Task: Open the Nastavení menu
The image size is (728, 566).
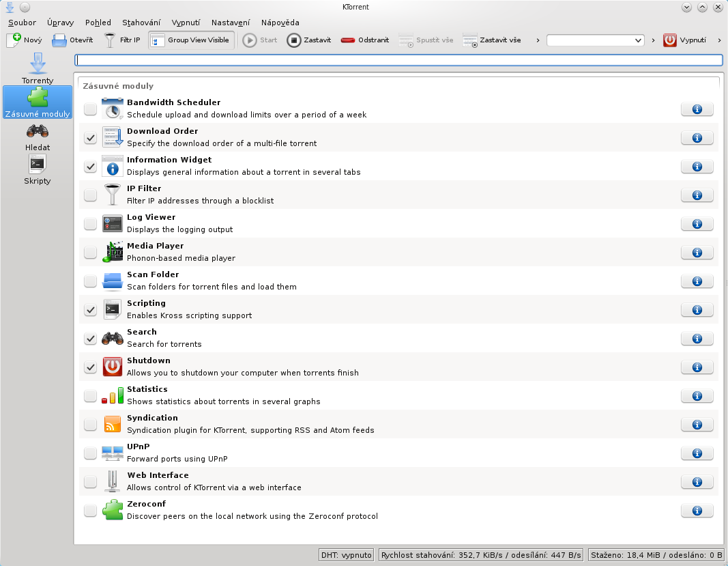Action: coord(231,23)
